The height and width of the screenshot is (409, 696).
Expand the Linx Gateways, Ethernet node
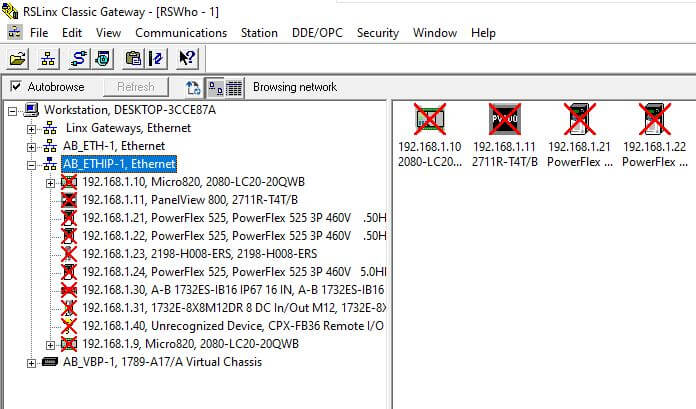(x=31, y=129)
